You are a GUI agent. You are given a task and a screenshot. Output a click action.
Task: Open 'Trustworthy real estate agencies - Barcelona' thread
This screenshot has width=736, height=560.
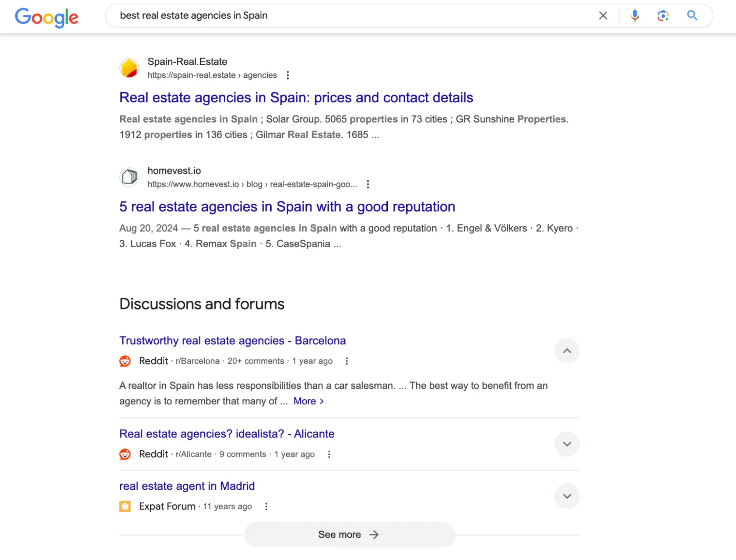(x=232, y=340)
